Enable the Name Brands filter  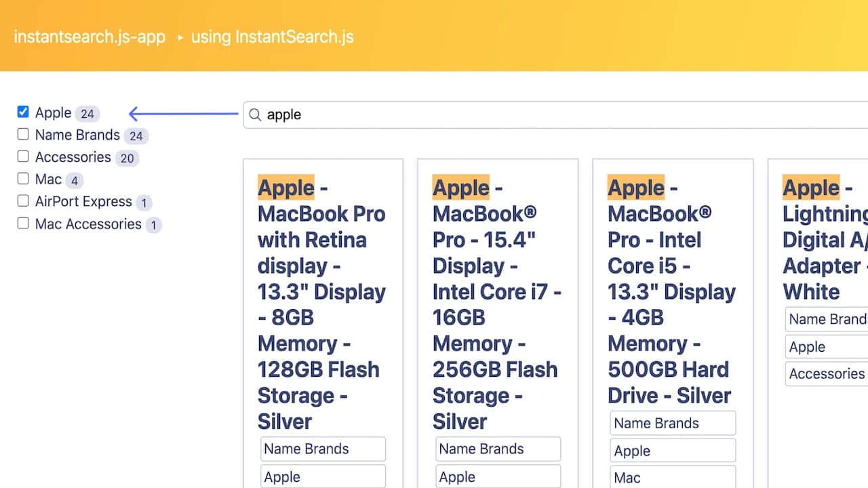pos(22,134)
